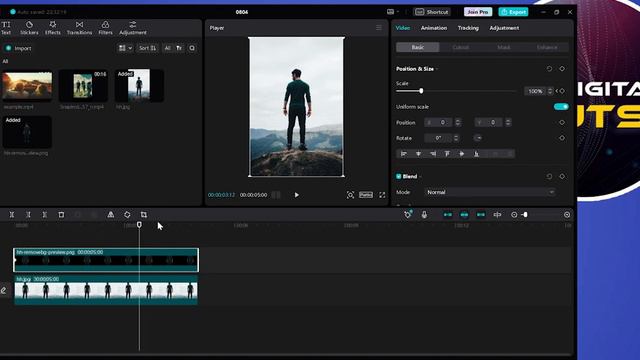
Task: Add a Position keyframe
Action: pos(562,122)
